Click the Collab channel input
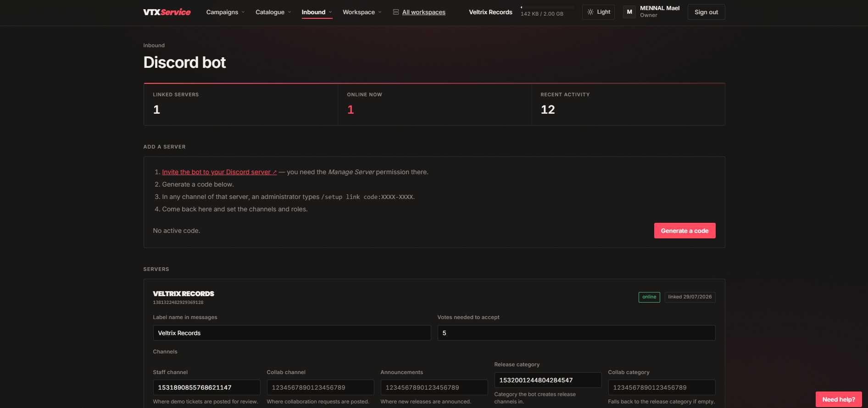Viewport: 868px width, 408px height. (x=320, y=387)
